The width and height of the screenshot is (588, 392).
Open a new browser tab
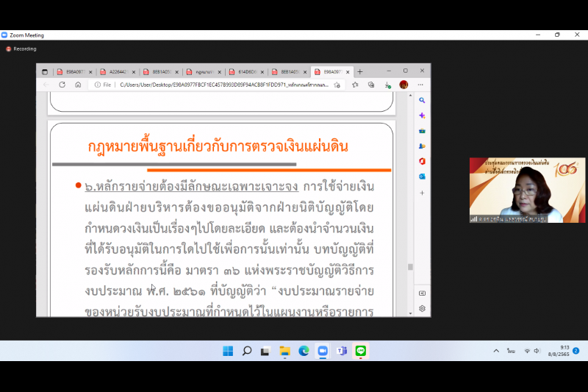pyautogui.click(x=359, y=71)
